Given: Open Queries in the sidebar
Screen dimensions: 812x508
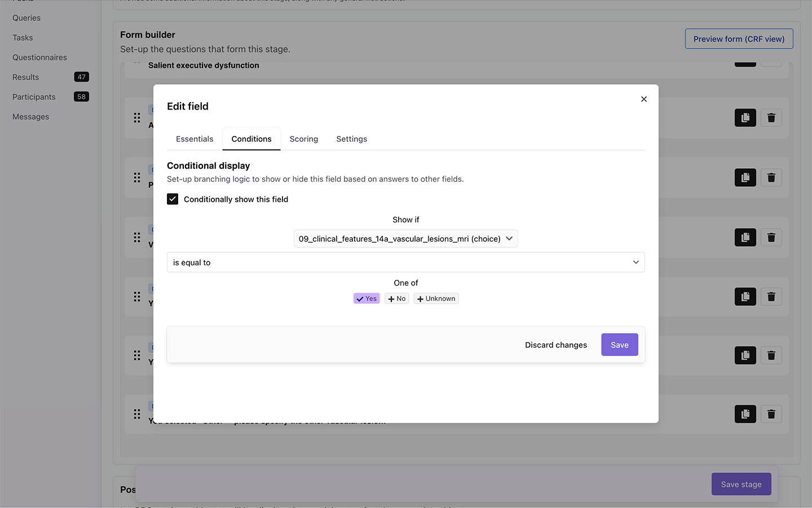Looking at the screenshot, I should [x=27, y=18].
